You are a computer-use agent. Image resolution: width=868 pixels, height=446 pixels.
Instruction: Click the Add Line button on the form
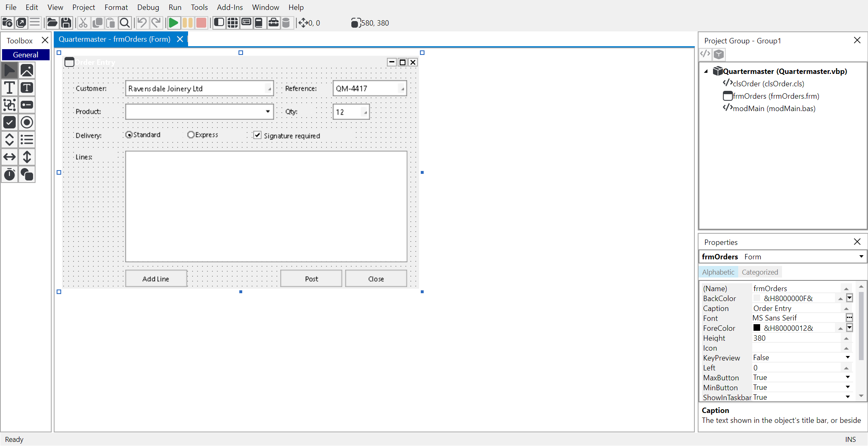(x=156, y=279)
